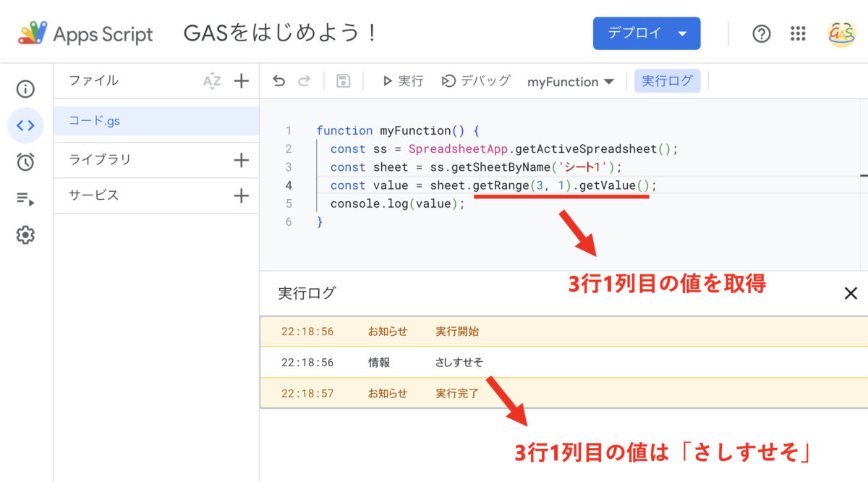Change file sort order with the AZ control
The width and height of the screenshot is (868, 485).
(212, 80)
